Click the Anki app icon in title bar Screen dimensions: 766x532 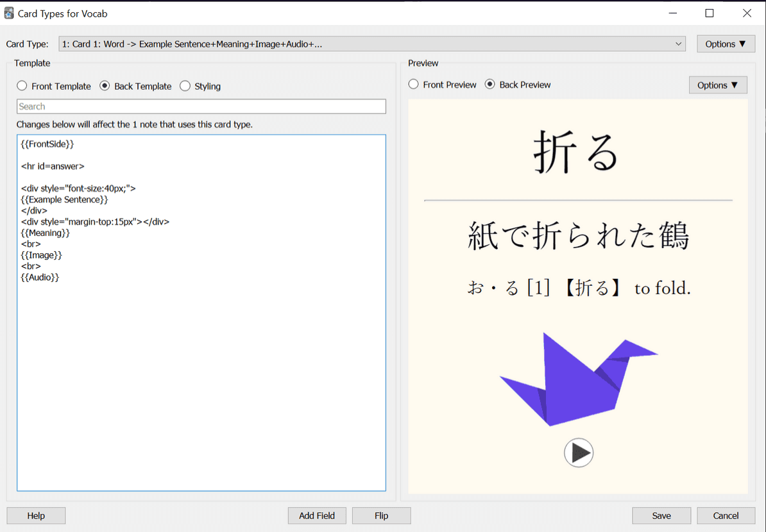point(9,13)
